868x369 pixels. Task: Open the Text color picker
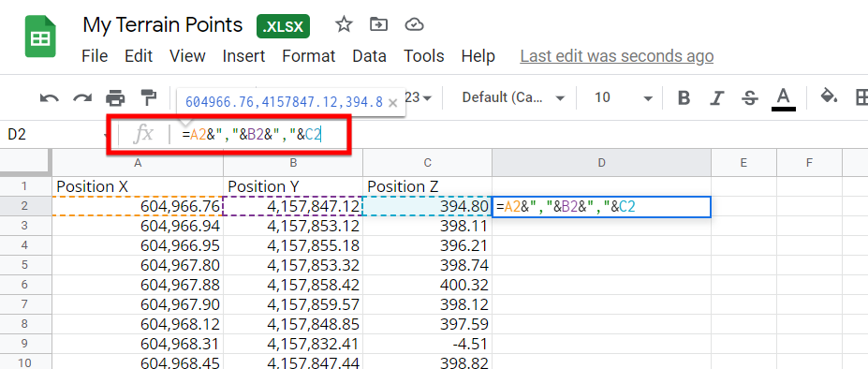tap(784, 99)
